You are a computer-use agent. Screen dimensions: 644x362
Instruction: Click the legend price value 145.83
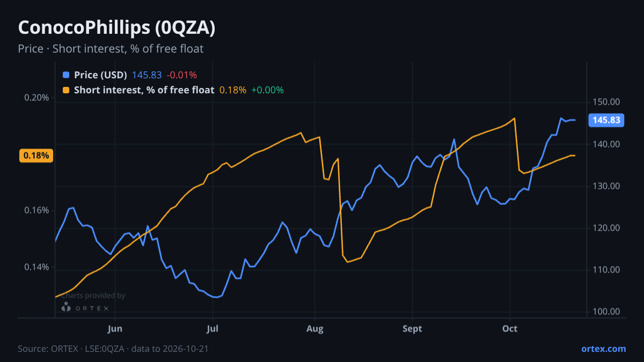pos(147,75)
